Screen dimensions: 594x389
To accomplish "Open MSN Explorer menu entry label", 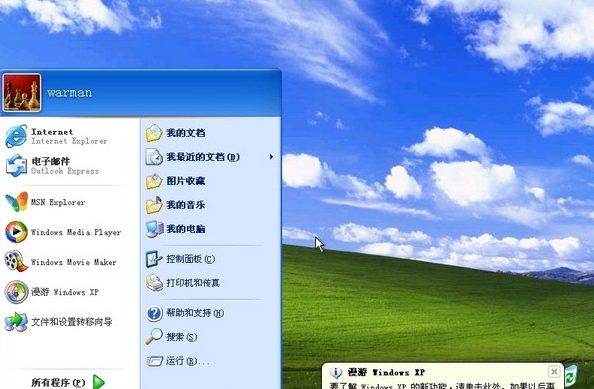I will (58, 202).
